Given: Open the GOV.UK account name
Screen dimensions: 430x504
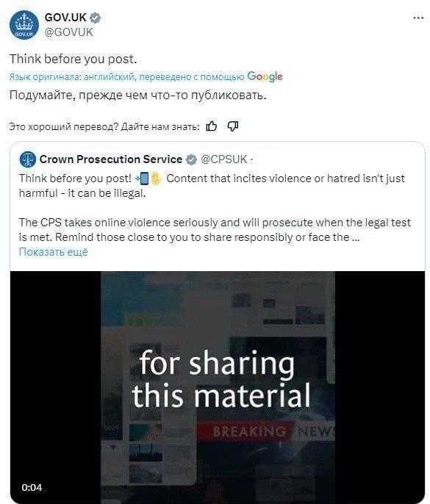Looking at the screenshot, I should [65, 18].
